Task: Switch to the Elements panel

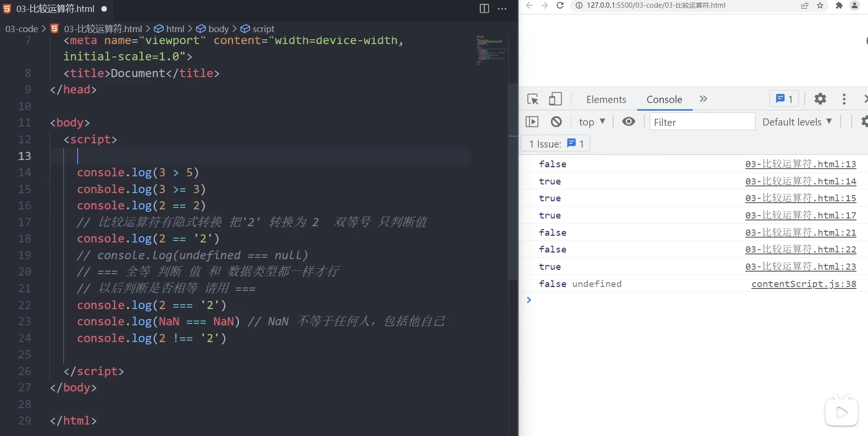Action: pyautogui.click(x=605, y=100)
